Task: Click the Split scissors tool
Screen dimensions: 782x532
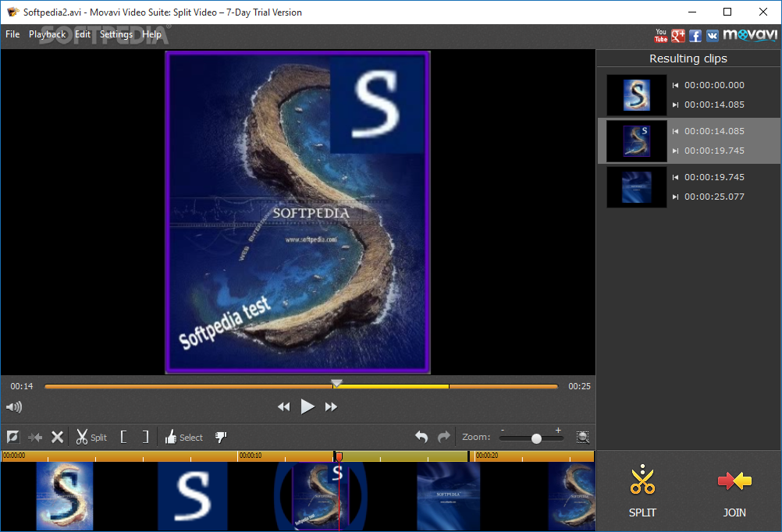Action: click(91, 438)
